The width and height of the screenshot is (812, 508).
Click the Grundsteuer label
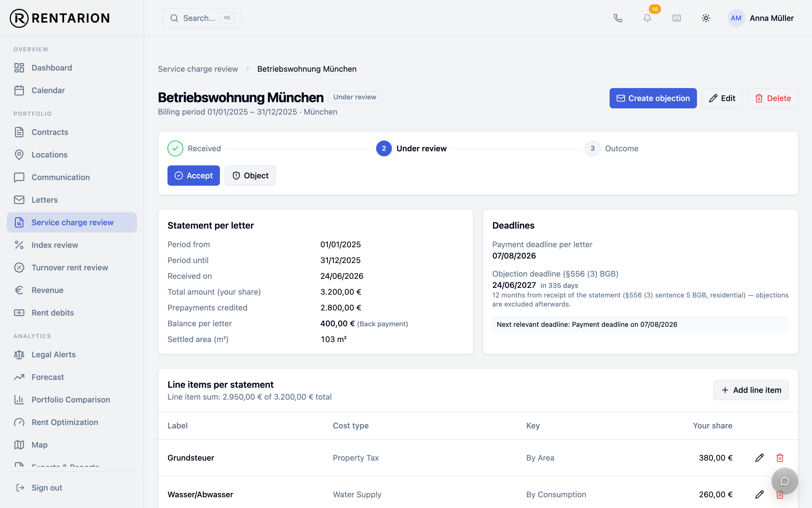click(x=191, y=457)
